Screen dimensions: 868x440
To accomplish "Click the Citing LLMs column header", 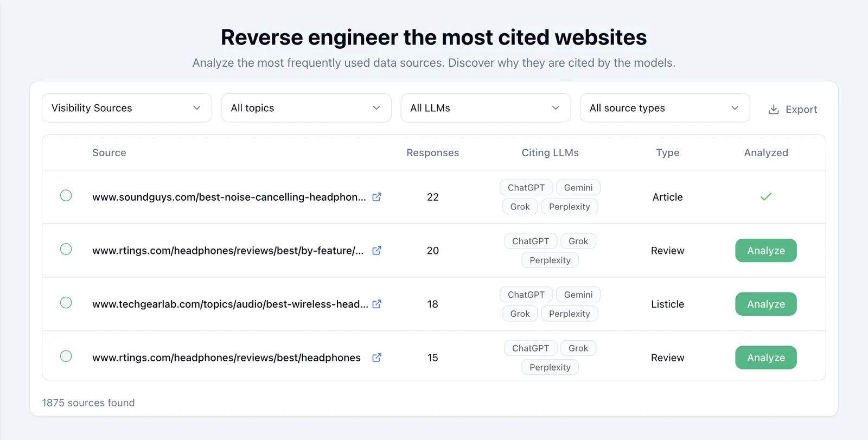I will (x=550, y=153).
